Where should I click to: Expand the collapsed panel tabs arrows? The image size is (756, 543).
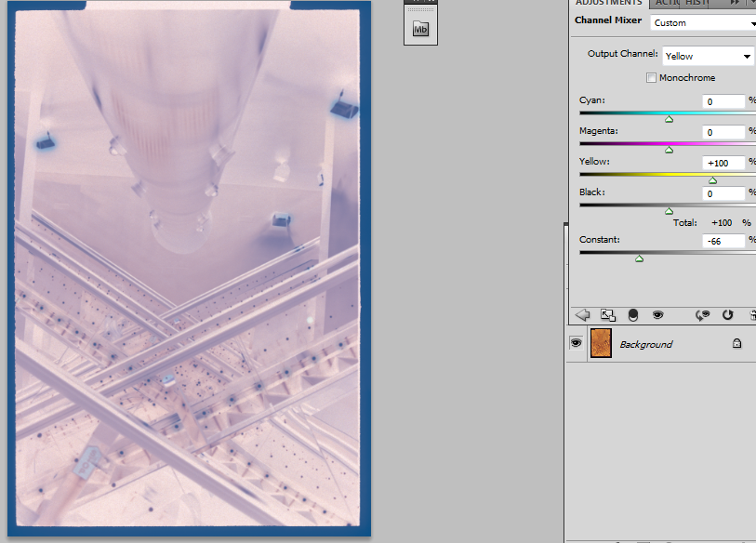[736, 3]
